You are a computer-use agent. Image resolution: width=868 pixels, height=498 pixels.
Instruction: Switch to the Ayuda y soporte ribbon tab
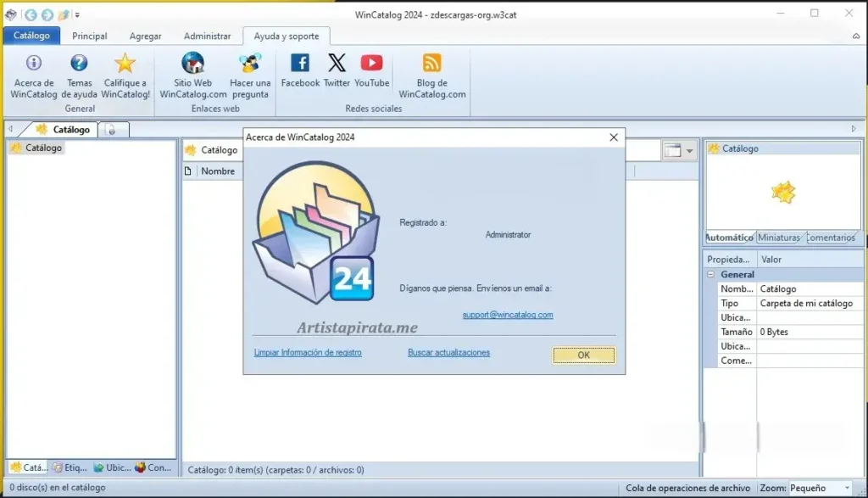point(286,36)
